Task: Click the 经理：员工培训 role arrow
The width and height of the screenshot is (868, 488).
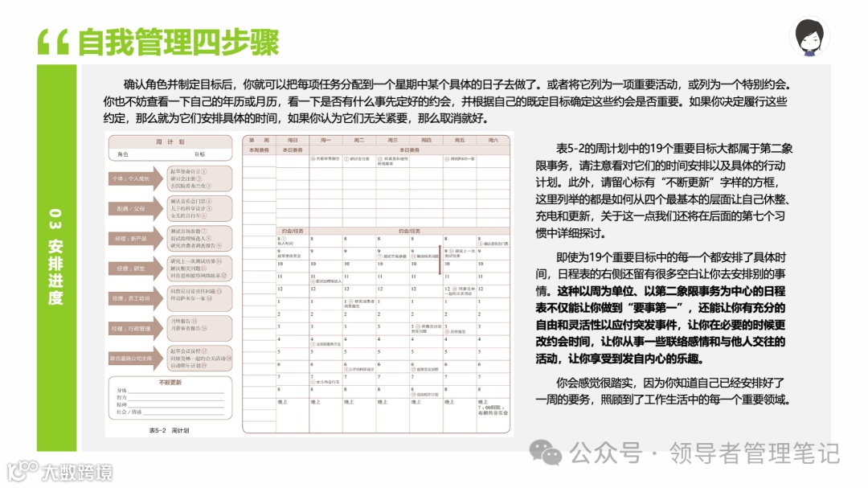Action: (x=137, y=298)
